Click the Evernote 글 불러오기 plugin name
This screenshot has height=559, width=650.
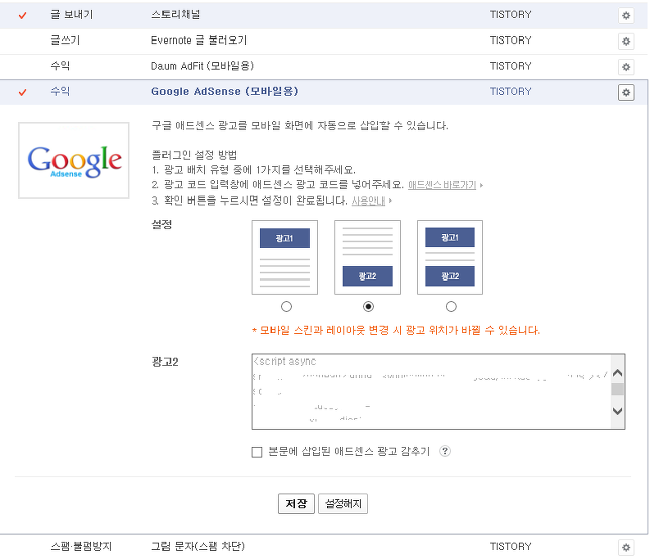click(x=199, y=40)
